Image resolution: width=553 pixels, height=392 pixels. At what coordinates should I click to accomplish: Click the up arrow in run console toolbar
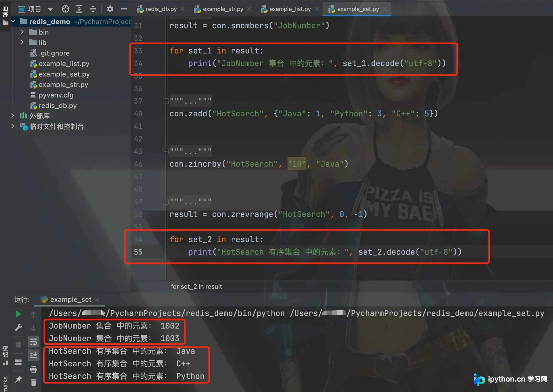(x=34, y=314)
